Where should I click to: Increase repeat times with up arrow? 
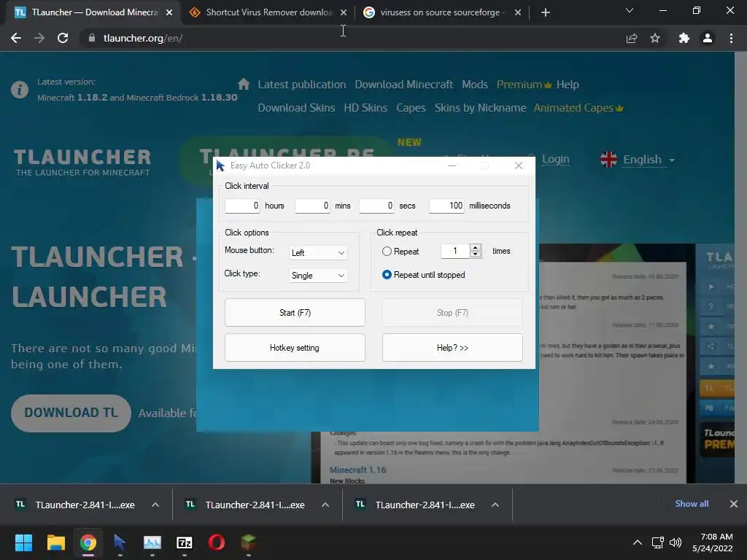coord(475,247)
